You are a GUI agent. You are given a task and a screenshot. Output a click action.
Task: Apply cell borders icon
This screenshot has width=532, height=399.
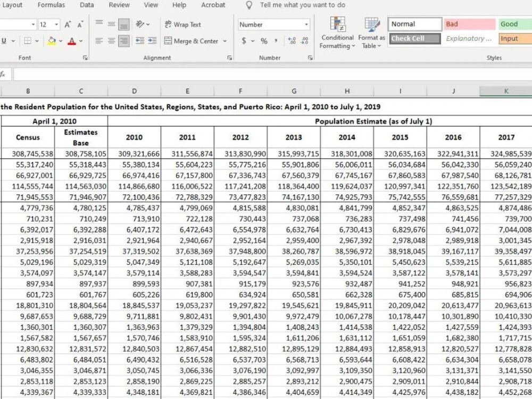[28, 41]
